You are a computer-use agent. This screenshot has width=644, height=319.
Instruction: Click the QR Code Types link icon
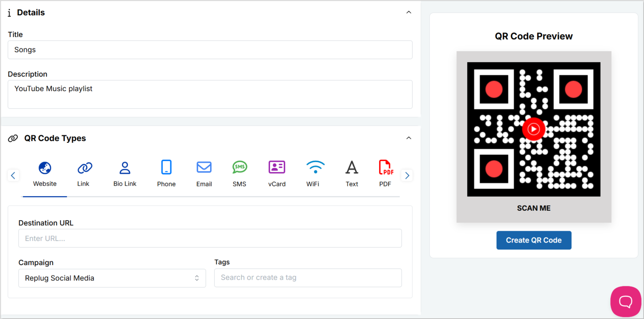(13, 138)
